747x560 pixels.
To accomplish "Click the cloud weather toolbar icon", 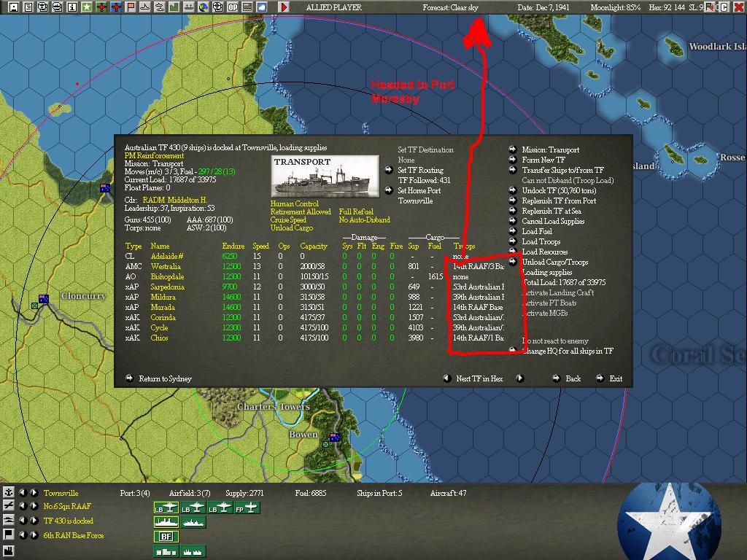I will [x=262, y=7].
